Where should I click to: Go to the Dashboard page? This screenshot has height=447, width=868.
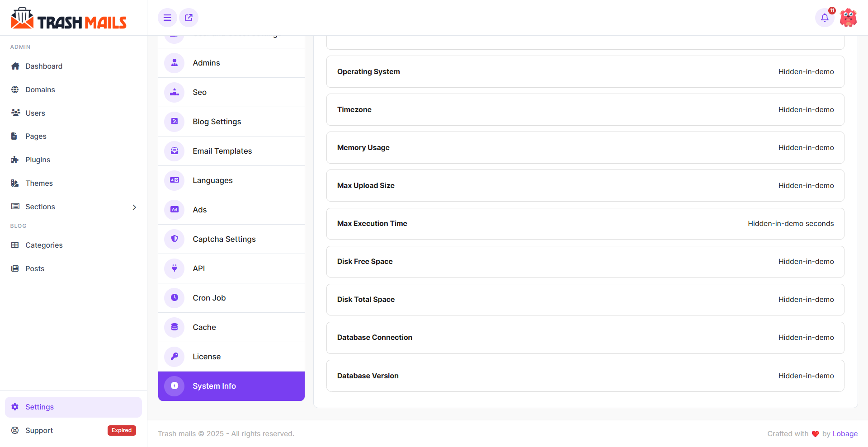(44, 66)
